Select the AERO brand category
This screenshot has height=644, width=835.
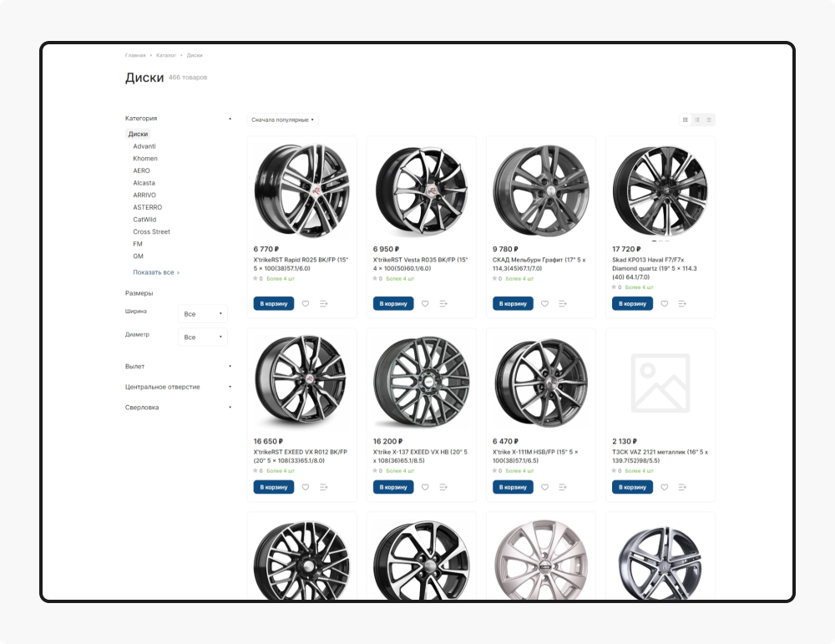[141, 171]
